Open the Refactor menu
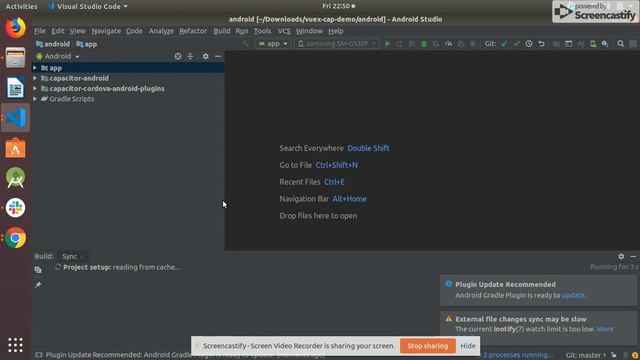This screenshot has width=640, height=360. 193,31
